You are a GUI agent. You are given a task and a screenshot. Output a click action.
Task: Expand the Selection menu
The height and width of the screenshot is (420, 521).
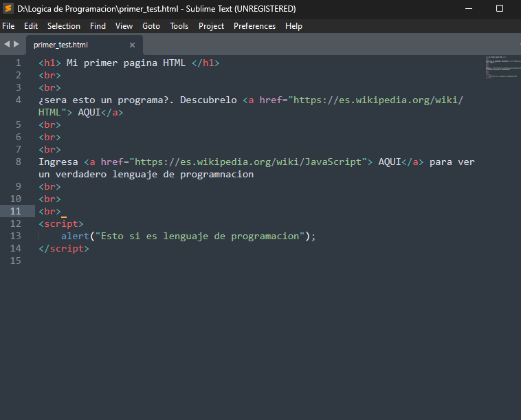click(x=64, y=26)
